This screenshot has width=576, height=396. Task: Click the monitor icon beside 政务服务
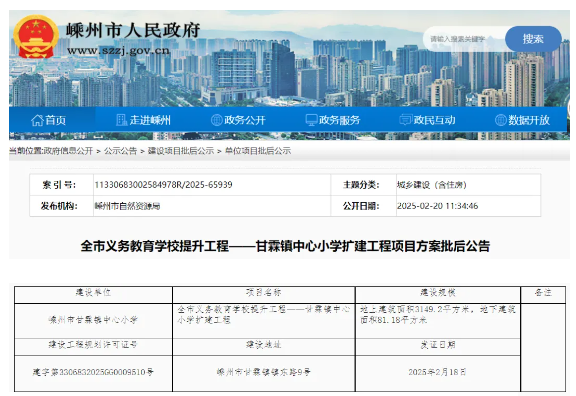coord(311,120)
